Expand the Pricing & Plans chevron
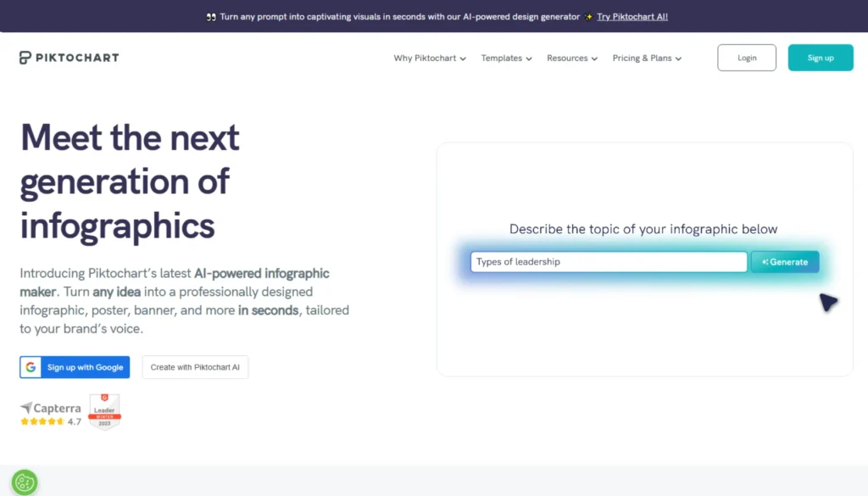 coord(678,59)
